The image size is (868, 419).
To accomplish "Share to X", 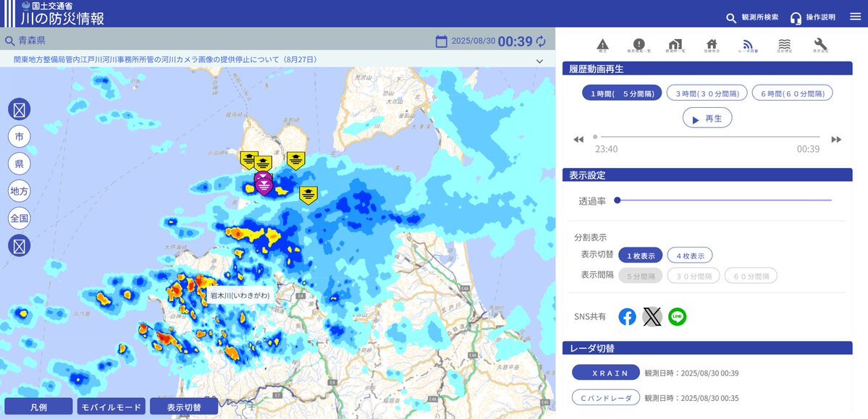I will click(652, 317).
